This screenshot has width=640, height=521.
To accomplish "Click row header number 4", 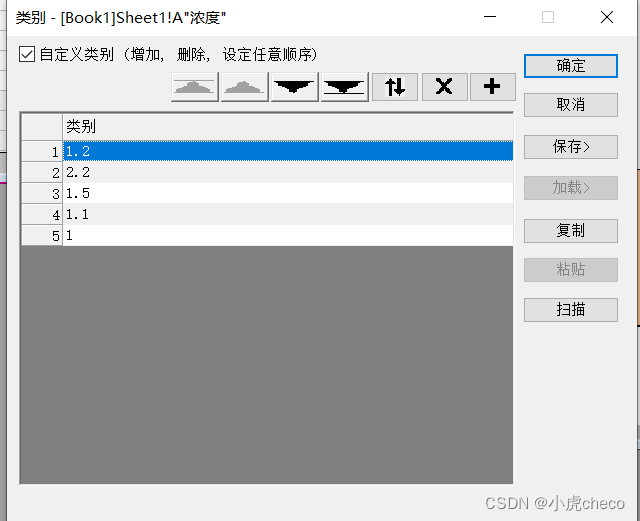I will 42,215.
